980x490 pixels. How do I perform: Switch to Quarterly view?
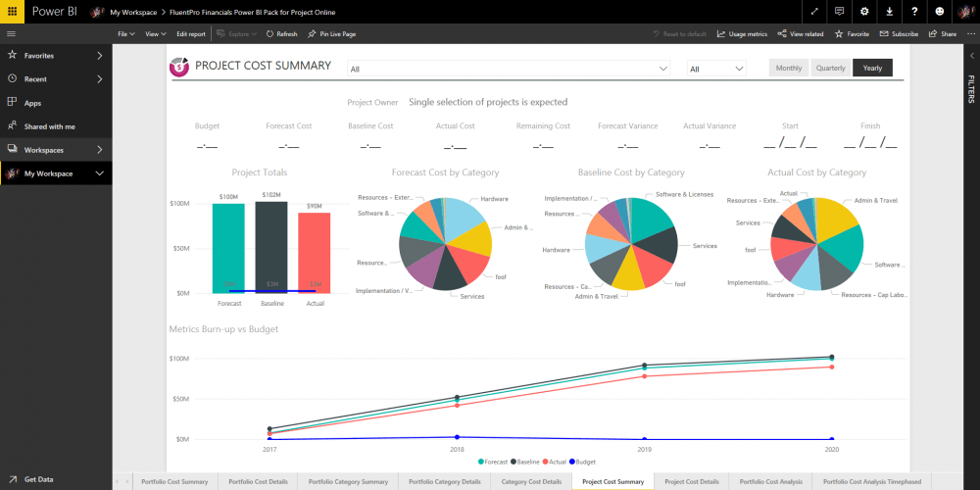pos(831,68)
